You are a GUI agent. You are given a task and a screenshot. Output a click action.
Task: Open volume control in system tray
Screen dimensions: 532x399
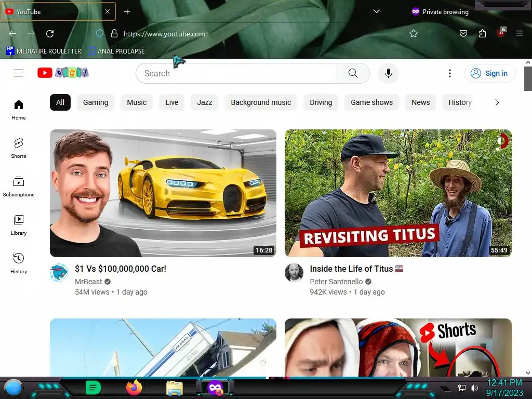click(x=474, y=388)
